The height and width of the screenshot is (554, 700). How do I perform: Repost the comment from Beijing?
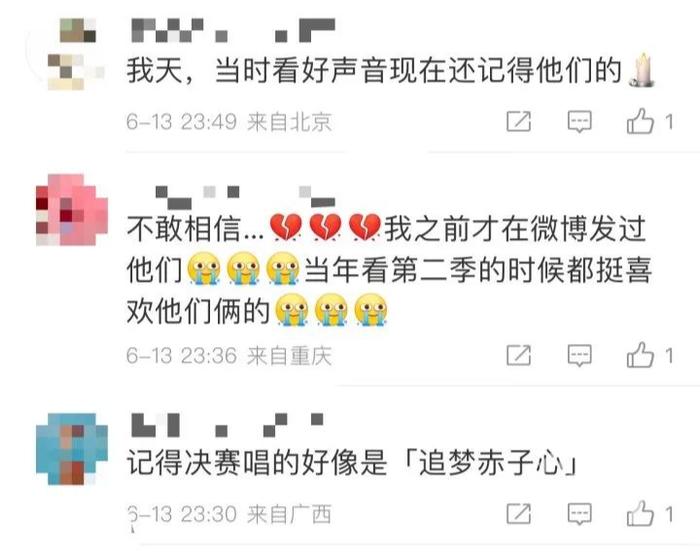click(519, 121)
